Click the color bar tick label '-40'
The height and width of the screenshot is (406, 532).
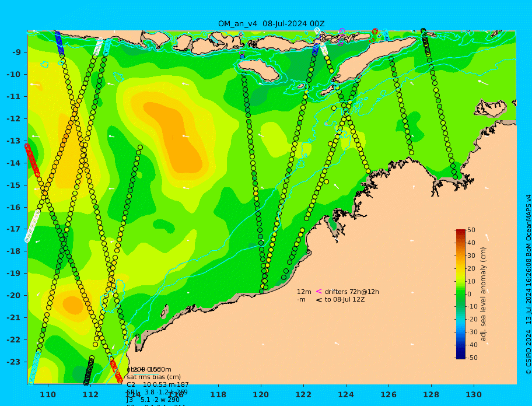click(x=473, y=345)
